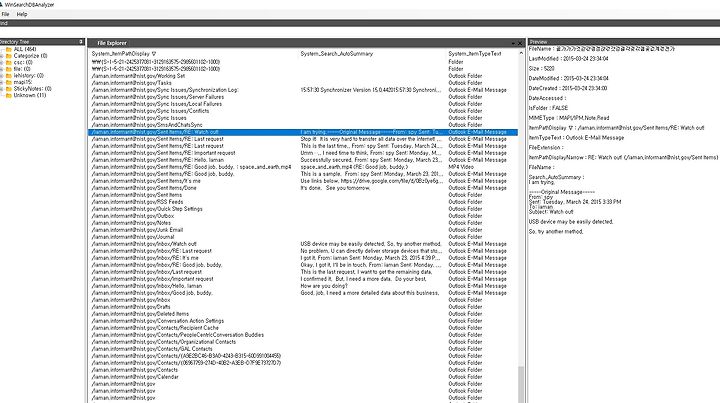Expand the file: tree node
This screenshot has width=720, height=403.
point(2,69)
